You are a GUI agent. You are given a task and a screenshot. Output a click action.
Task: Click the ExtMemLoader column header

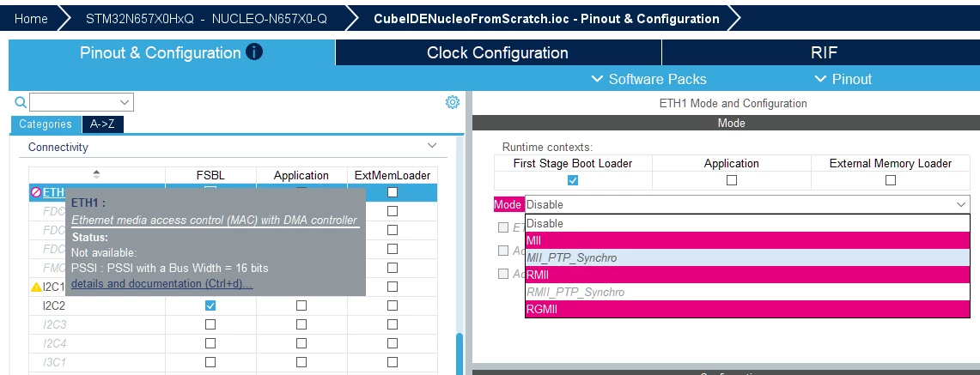392,175
